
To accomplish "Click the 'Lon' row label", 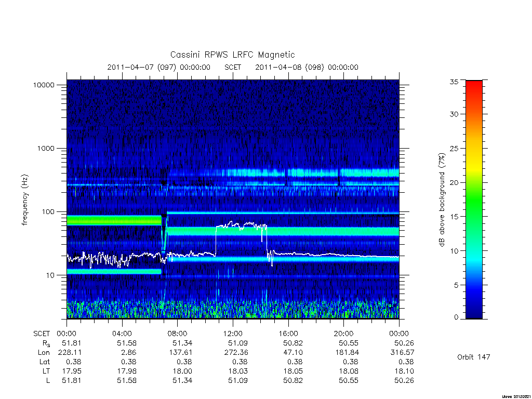I will point(44,353).
